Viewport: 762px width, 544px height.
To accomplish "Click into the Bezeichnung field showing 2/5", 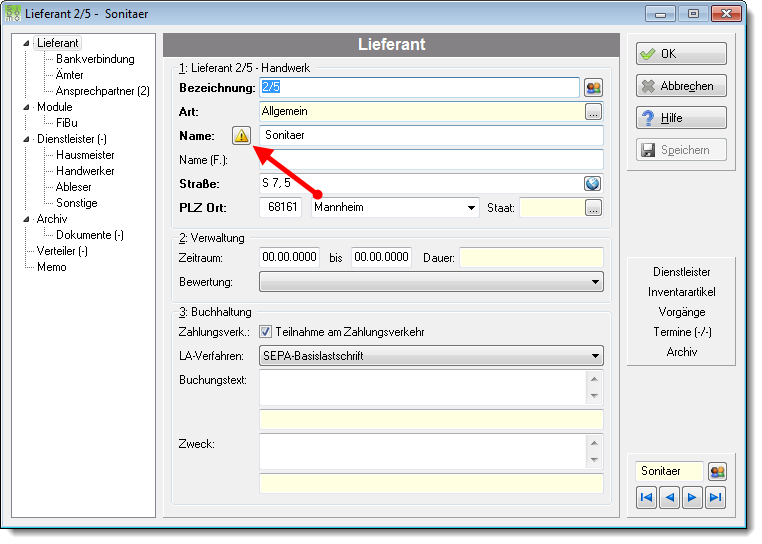I will pos(419,88).
